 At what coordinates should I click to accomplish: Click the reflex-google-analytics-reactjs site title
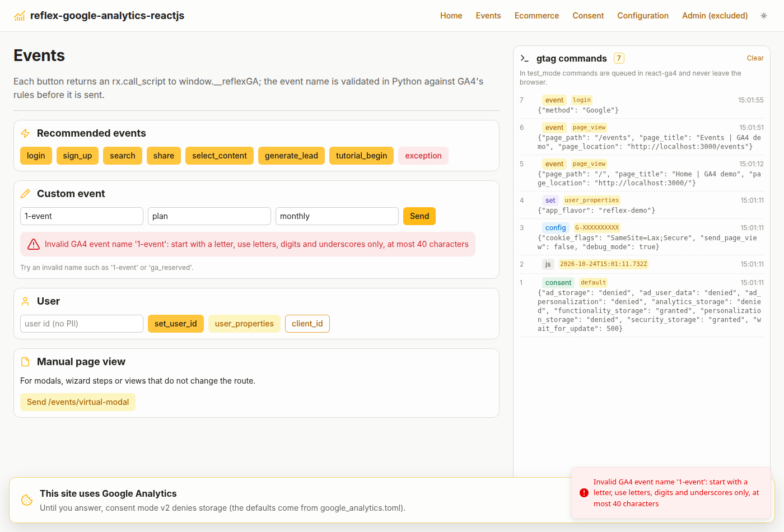(107, 16)
